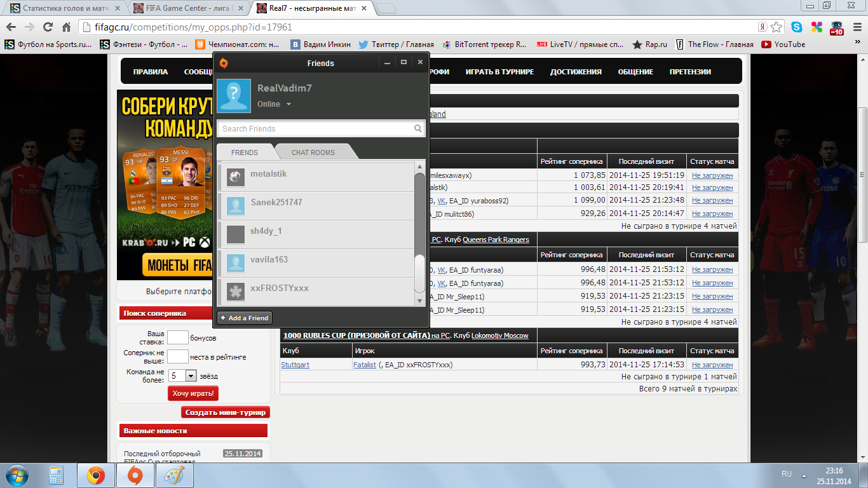Click the Хочу играть! button
868x488 pixels.
193,394
